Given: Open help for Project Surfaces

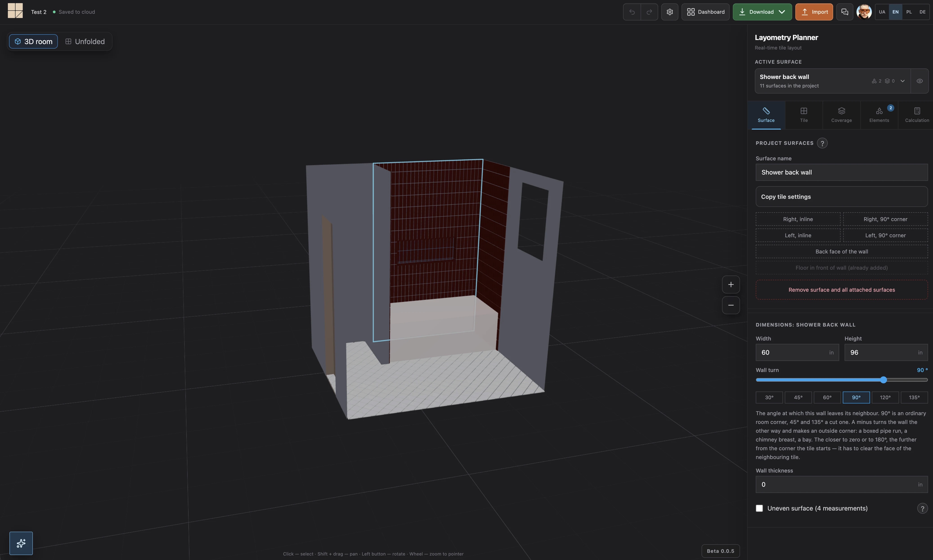Looking at the screenshot, I should pyautogui.click(x=822, y=143).
